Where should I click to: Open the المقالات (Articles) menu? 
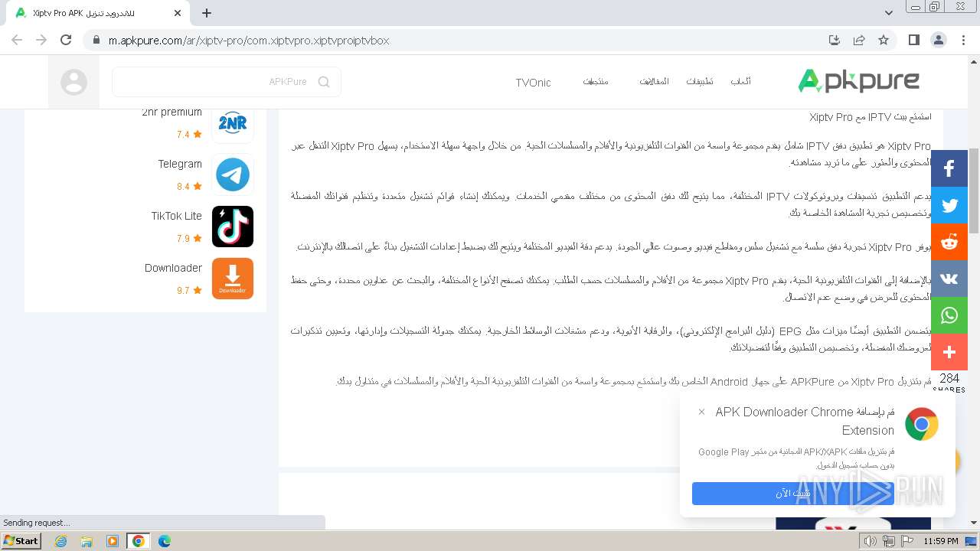coord(654,81)
